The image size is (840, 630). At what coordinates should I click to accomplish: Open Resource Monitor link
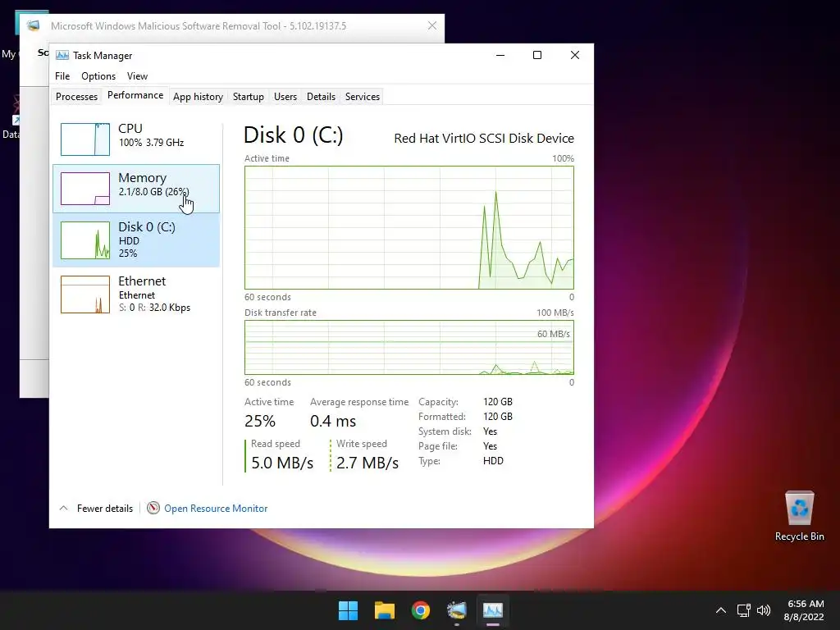tap(216, 509)
